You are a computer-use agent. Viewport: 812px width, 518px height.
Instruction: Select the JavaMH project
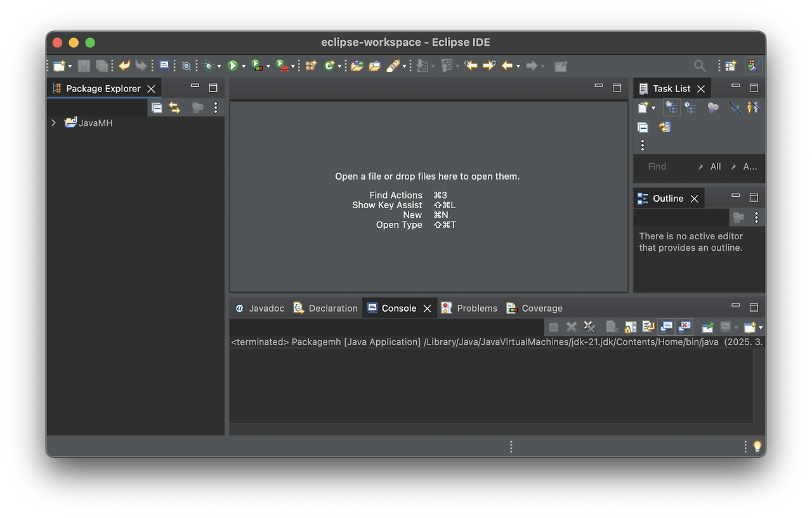[x=89, y=123]
